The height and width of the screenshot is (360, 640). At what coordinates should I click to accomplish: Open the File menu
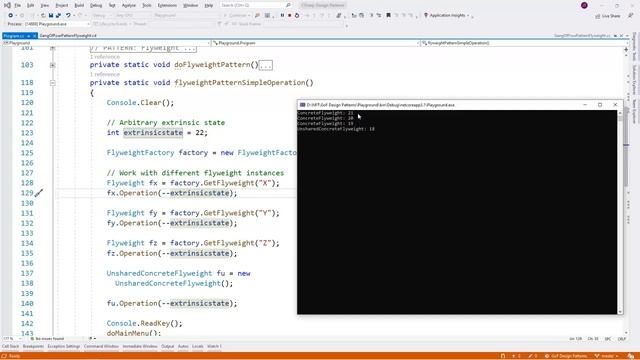(18, 5)
